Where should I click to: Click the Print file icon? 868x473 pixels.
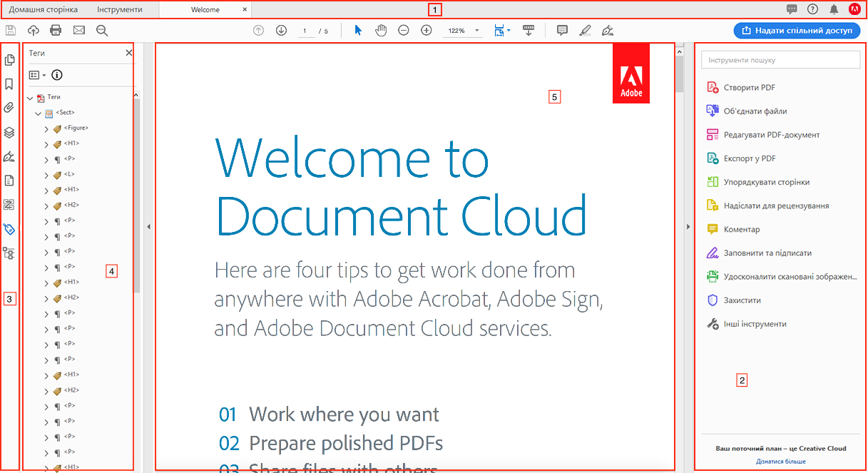(56, 31)
